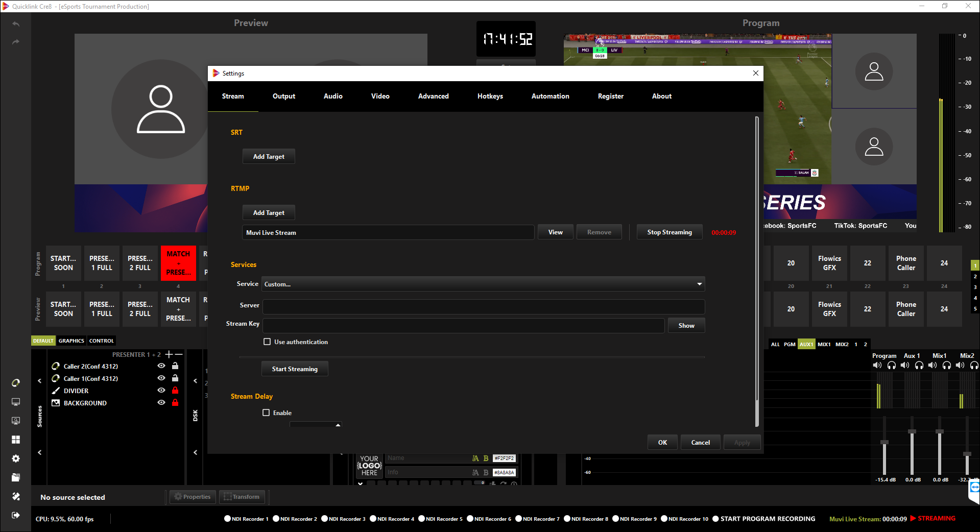Open the Service dropdown showing Custom...
The image size is (980, 532).
pos(483,284)
